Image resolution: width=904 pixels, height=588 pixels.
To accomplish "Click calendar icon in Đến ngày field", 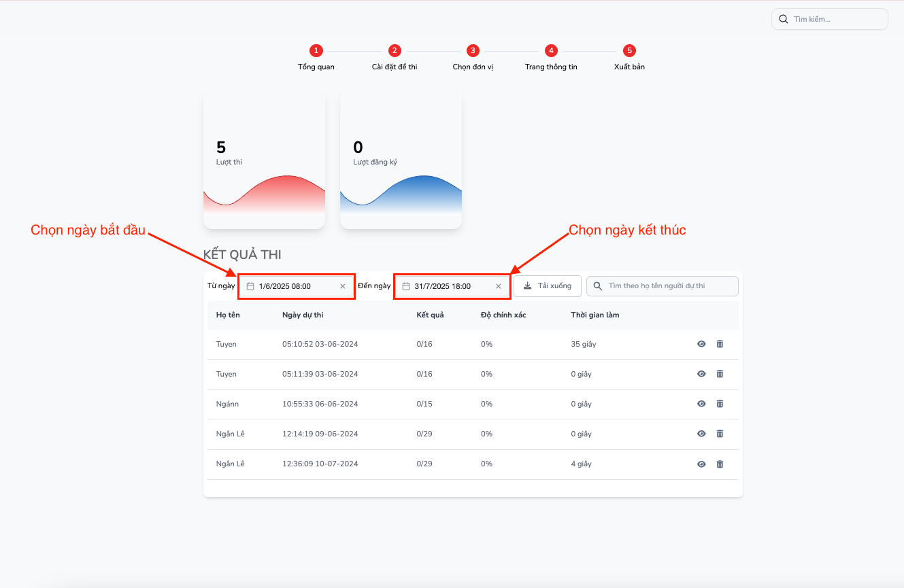I will click(406, 286).
